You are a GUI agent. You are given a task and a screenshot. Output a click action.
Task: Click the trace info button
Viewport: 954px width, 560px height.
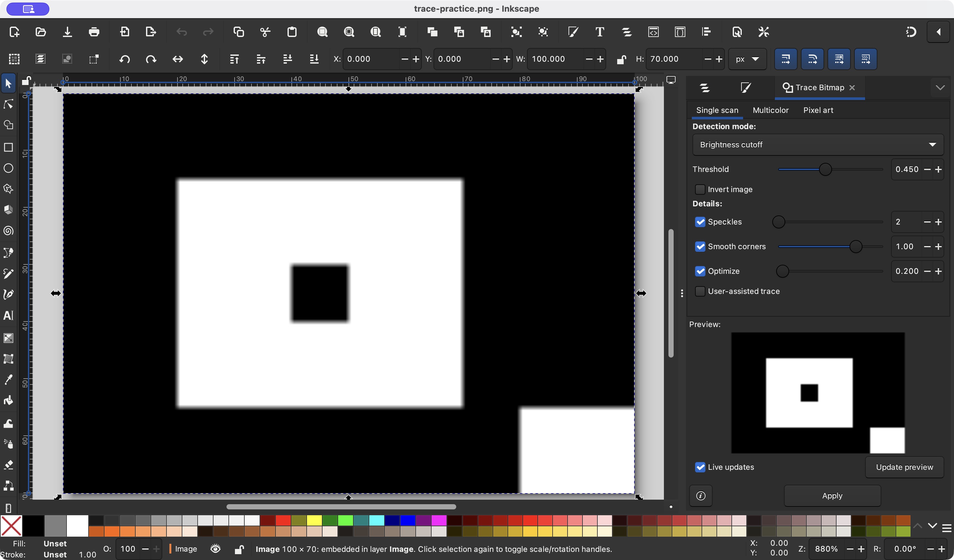701,495
